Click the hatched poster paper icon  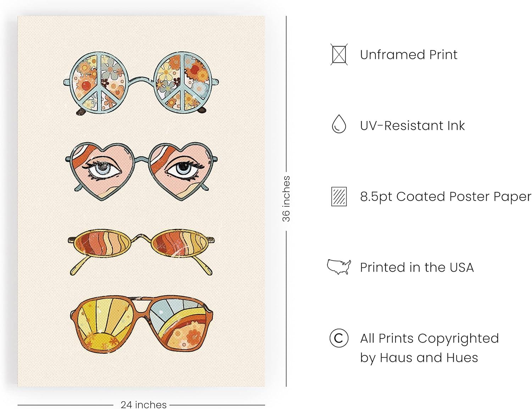pos(339,197)
